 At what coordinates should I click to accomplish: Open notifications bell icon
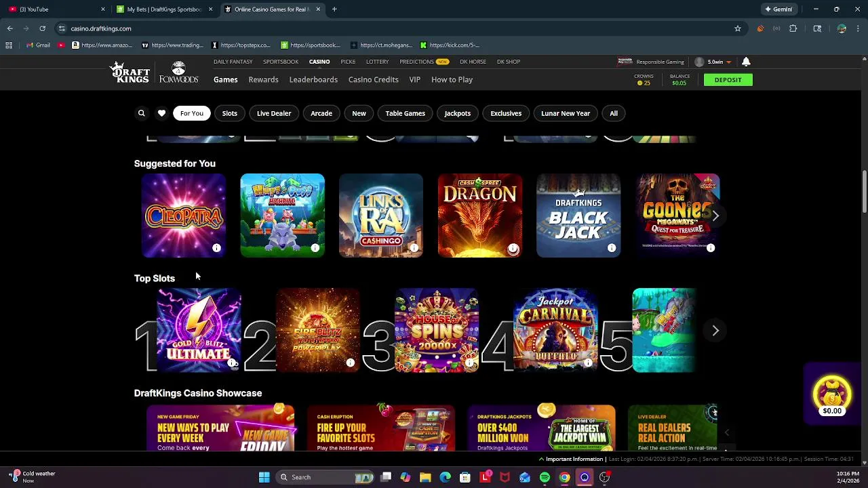746,62
